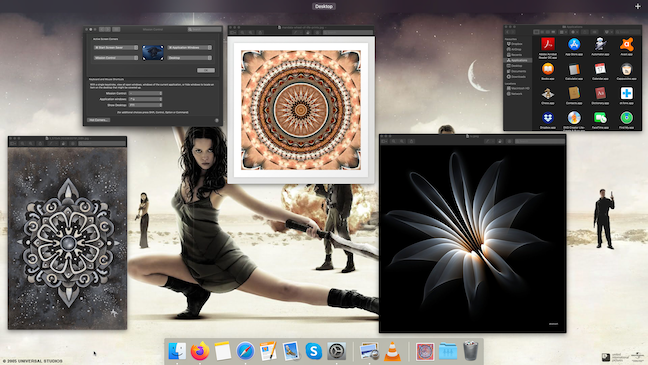This screenshot has height=365, width=648.
Task: Click the Hot Corners button
Action: (98, 120)
